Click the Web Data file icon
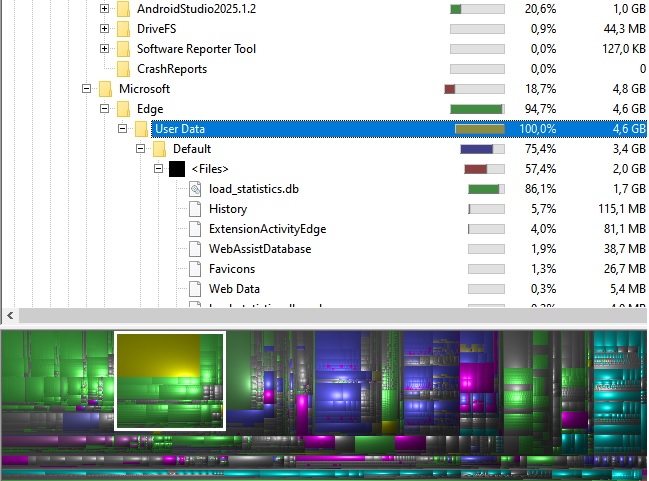The height and width of the screenshot is (481, 649). point(195,289)
